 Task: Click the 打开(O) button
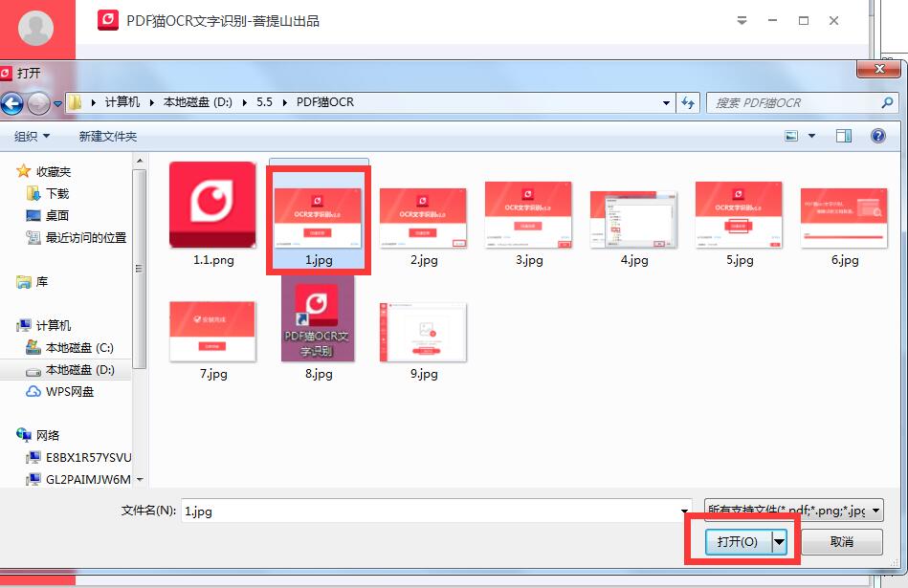(x=738, y=542)
